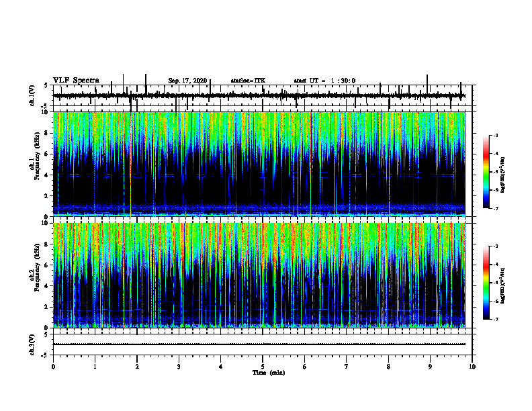
Task: Click the ch.2 spectrogram colorbar
Action: (x=486, y=283)
